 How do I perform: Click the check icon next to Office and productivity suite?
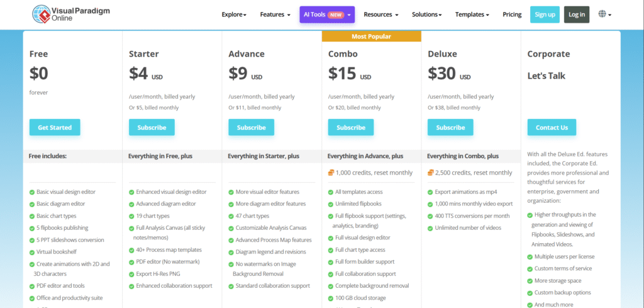pos(32,298)
